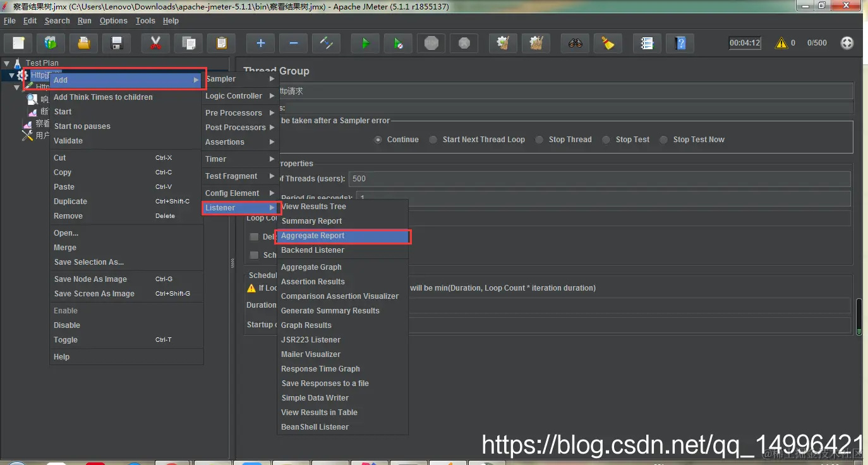This screenshot has height=465, width=868.
Task: Collapse the Http请求 thread group node
Action: (x=11, y=75)
